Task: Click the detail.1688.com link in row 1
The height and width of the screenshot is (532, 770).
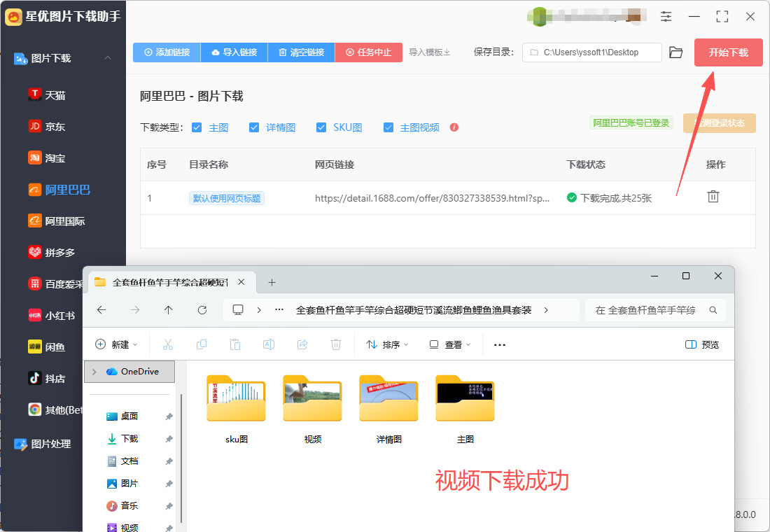Action: click(x=432, y=198)
